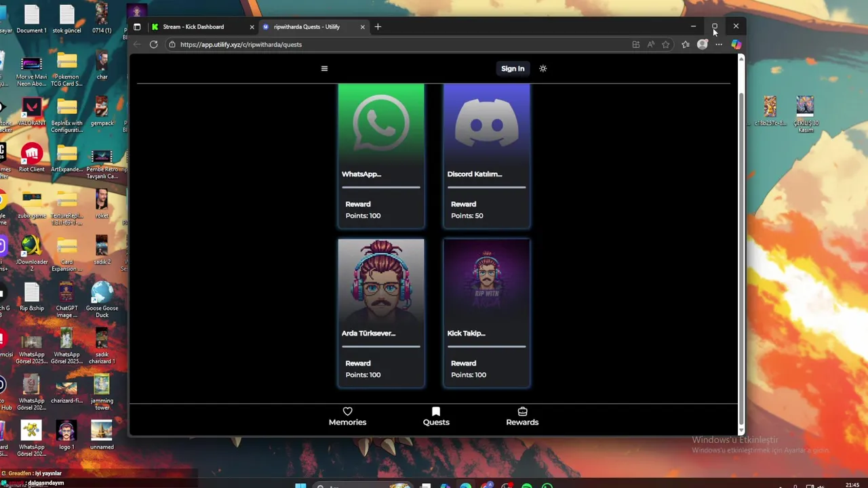
Task: Click the Discord Katılım... quest title
Action: point(475,174)
